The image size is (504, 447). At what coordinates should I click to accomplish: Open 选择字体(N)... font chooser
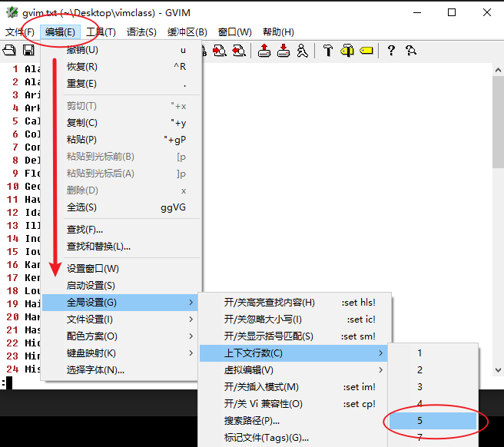coord(121,370)
